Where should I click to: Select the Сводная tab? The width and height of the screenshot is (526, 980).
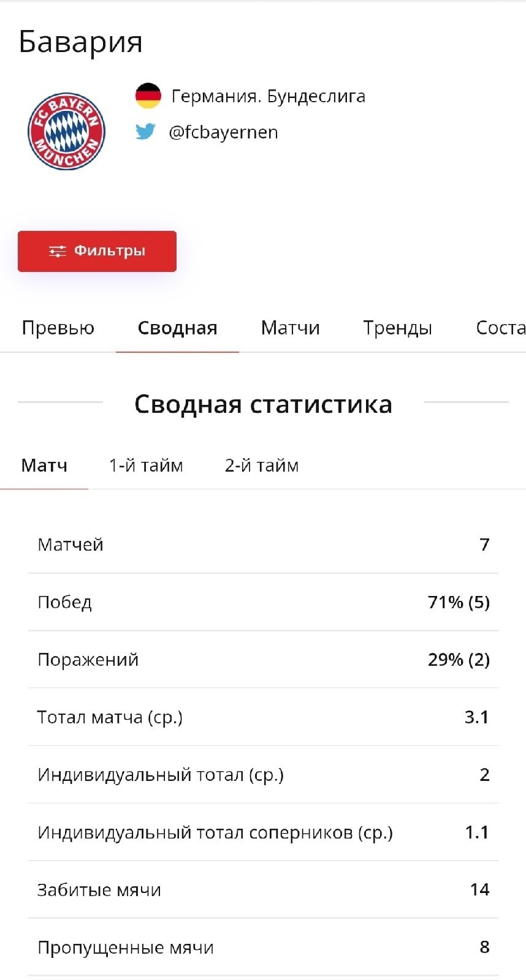point(177,328)
